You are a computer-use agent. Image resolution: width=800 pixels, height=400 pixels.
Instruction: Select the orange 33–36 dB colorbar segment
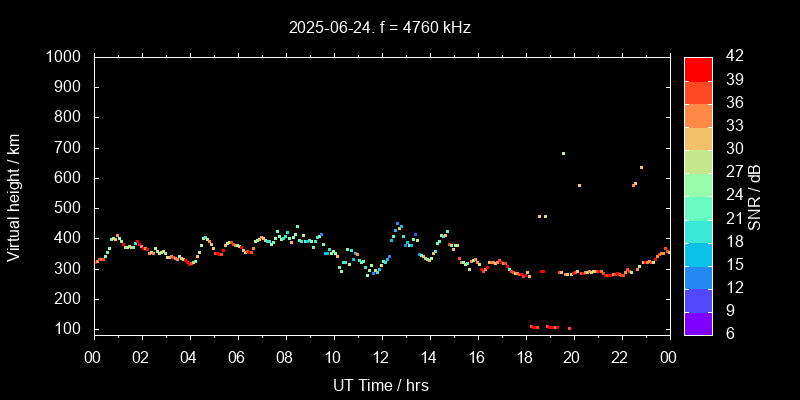coord(698,114)
